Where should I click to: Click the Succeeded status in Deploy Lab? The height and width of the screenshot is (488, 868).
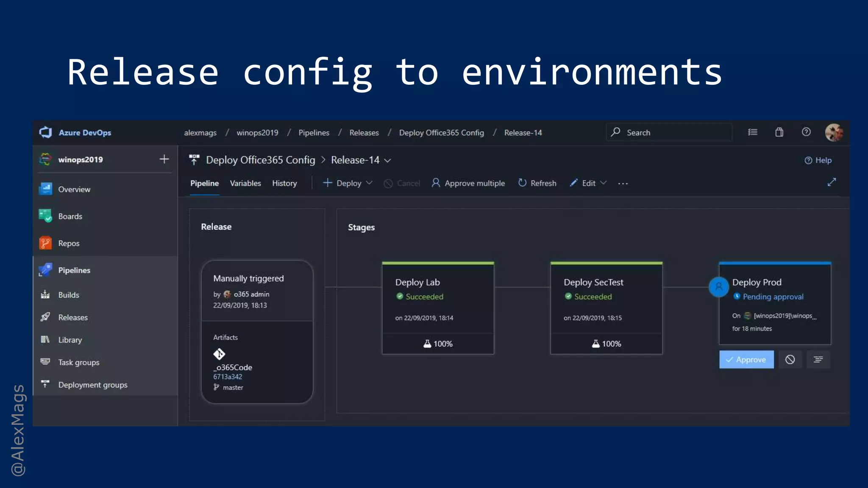click(424, 297)
